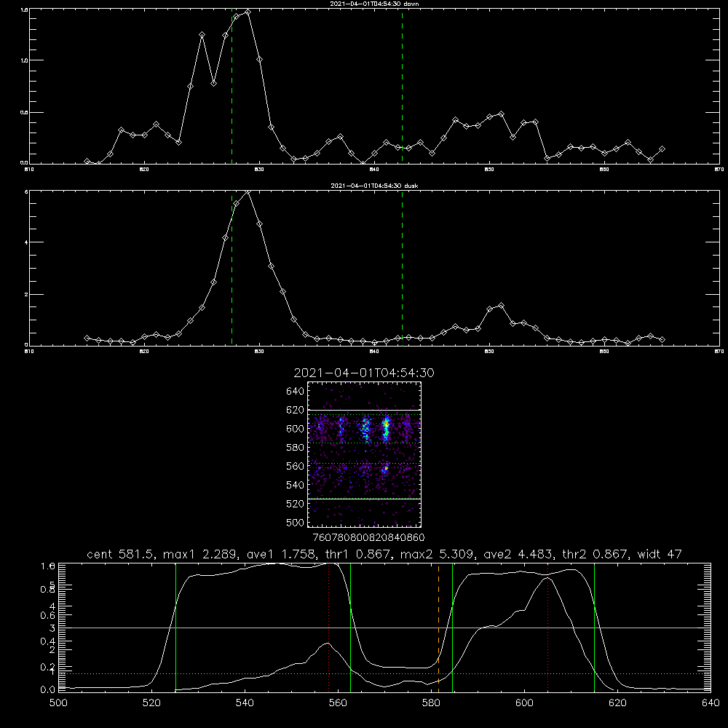Select the spectral image thumbnail in the center
Viewport: 728px width, 728px height.
point(365,454)
